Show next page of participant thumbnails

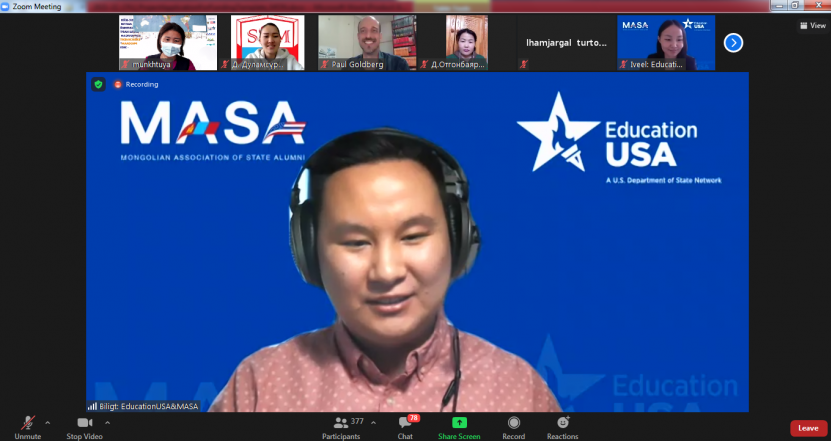733,43
